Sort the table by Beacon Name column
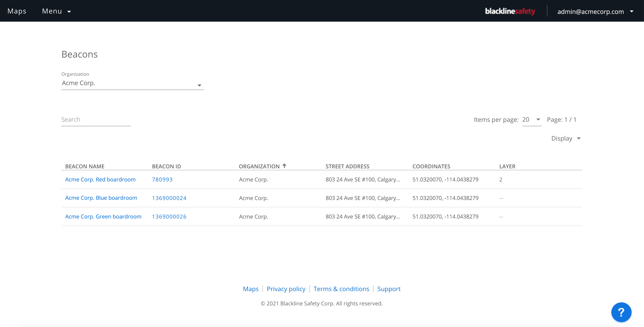The width and height of the screenshot is (644, 327). (85, 166)
